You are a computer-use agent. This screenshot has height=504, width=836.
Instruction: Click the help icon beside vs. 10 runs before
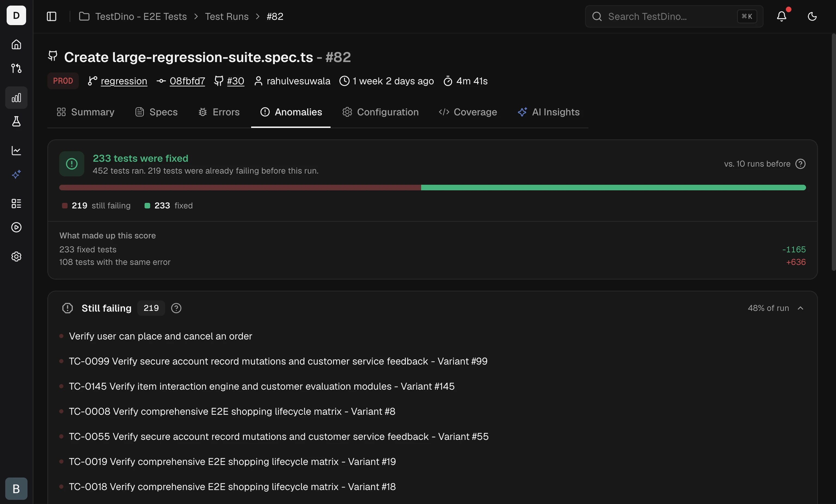tap(800, 164)
